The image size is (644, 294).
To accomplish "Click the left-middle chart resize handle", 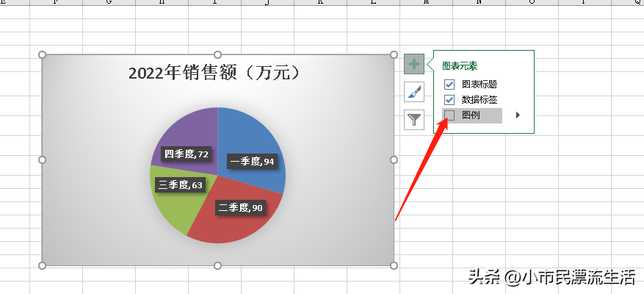I will pyautogui.click(x=42, y=159).
